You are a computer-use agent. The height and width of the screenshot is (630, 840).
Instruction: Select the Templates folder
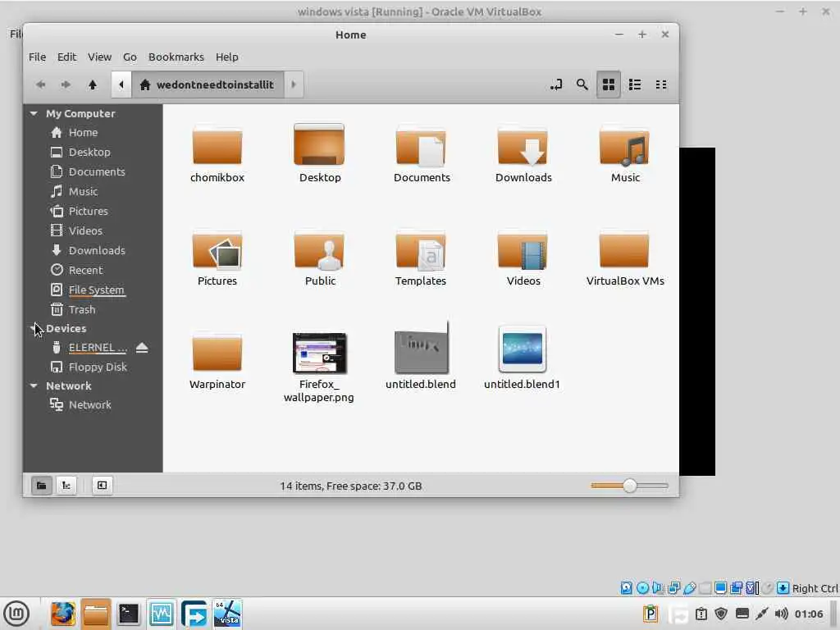[421, 249]
